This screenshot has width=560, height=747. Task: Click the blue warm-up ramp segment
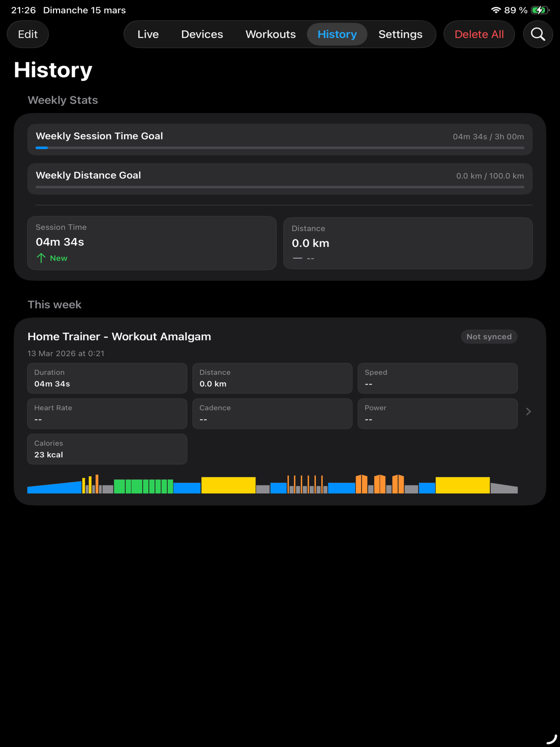tap(54, 488)
